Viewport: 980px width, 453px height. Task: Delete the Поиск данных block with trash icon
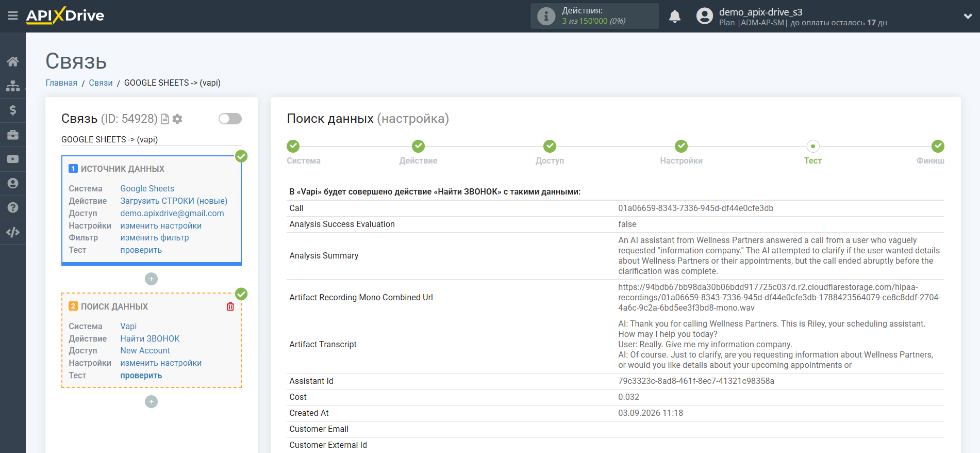[230, 306]
